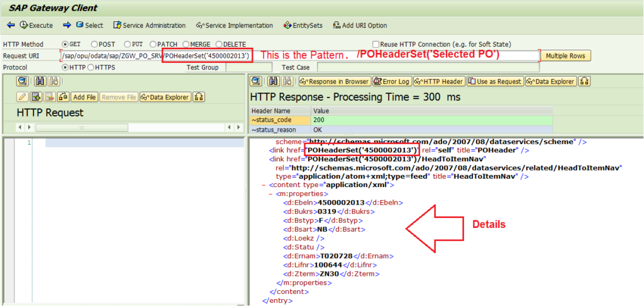Click the Remove File button
The height and width of the screenshot is (306, 644).
point(119,97)
